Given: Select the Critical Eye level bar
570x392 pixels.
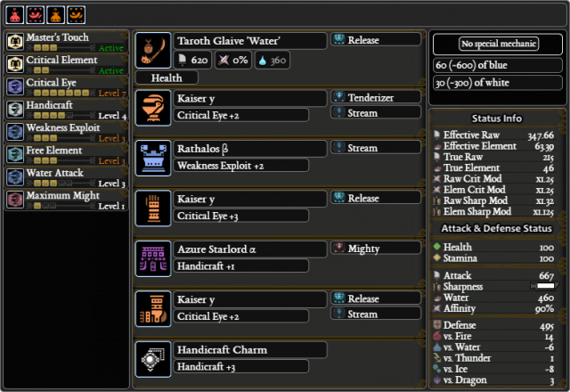Looking at the screenshot, I should point(61,93).
